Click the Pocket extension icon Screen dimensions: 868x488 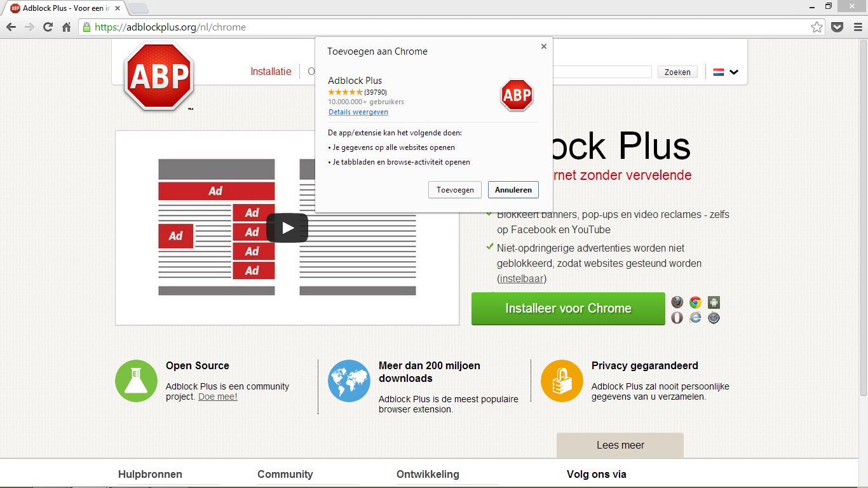837,27
